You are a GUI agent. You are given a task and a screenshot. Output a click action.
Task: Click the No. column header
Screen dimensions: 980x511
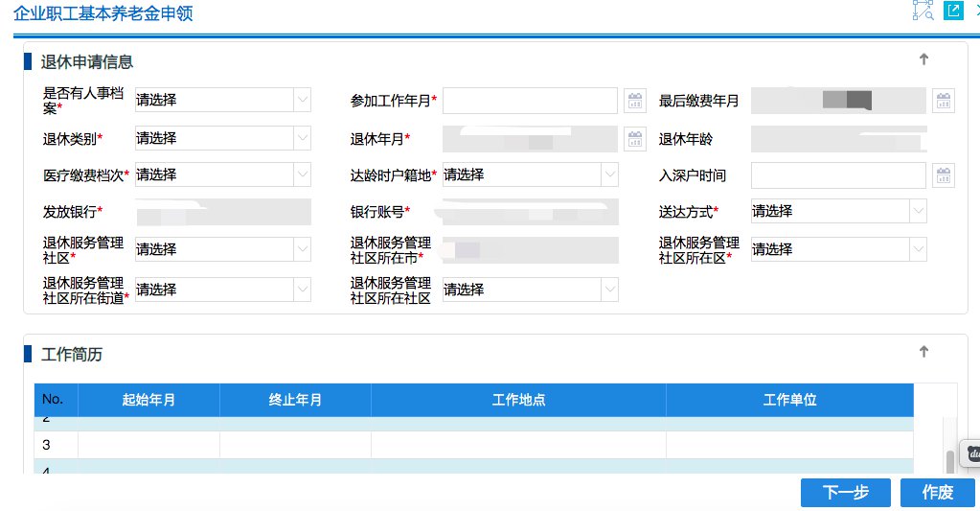point(56,400)
